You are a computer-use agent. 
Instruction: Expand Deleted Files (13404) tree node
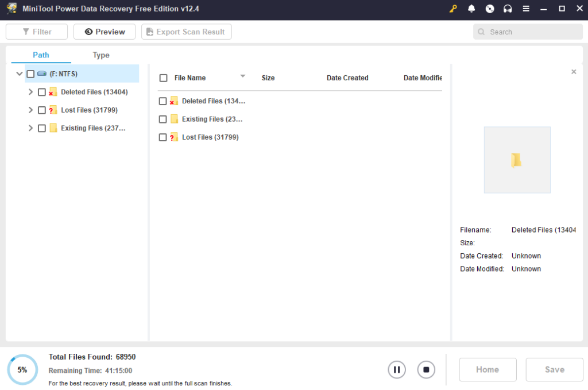point(30,92)
